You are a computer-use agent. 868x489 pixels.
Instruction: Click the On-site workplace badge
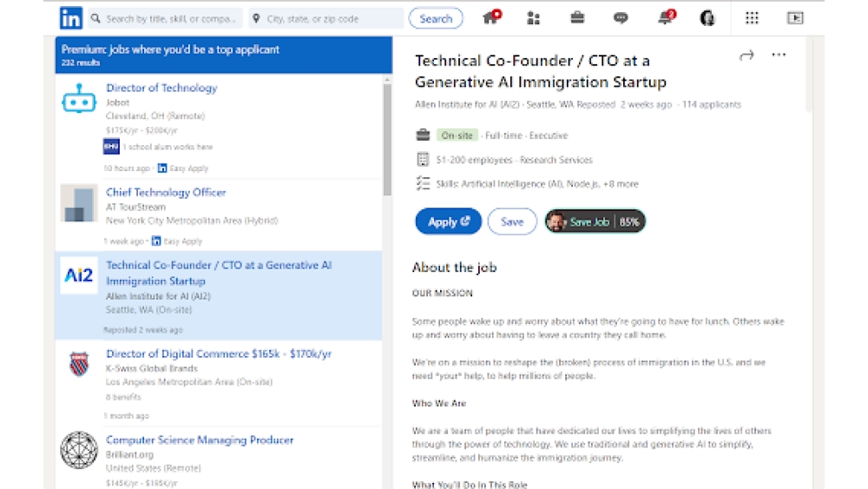coord(457,135)
